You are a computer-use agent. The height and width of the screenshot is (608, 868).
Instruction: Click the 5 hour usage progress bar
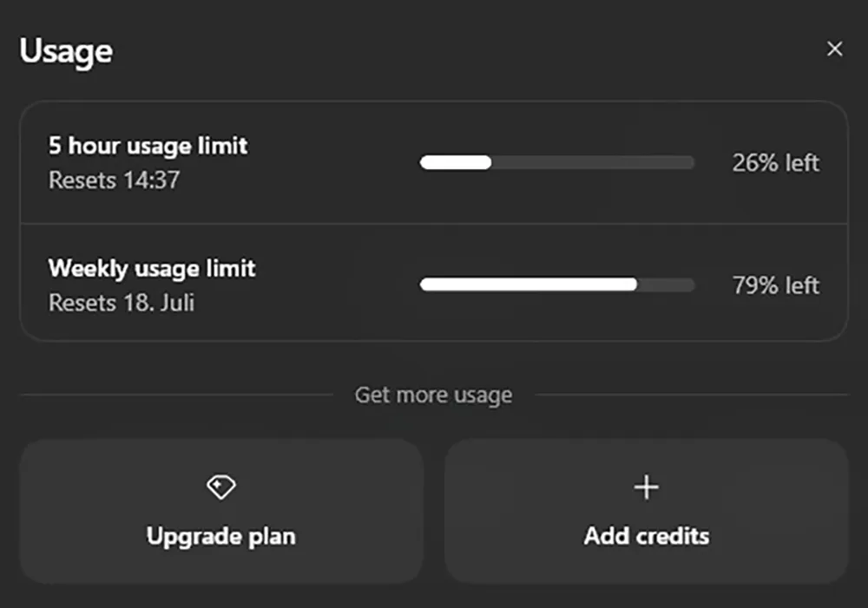click(x=557, y=162)
